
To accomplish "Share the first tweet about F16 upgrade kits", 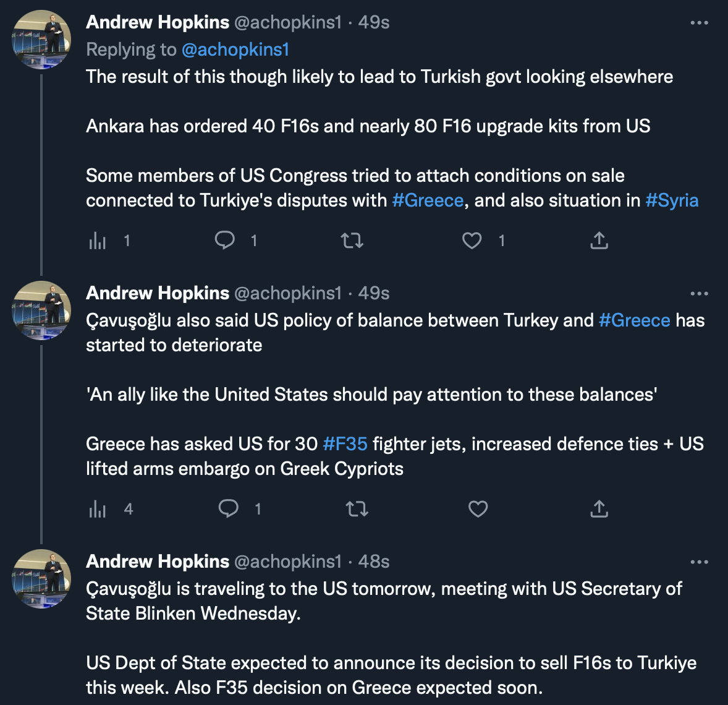I will pos(599,240).
